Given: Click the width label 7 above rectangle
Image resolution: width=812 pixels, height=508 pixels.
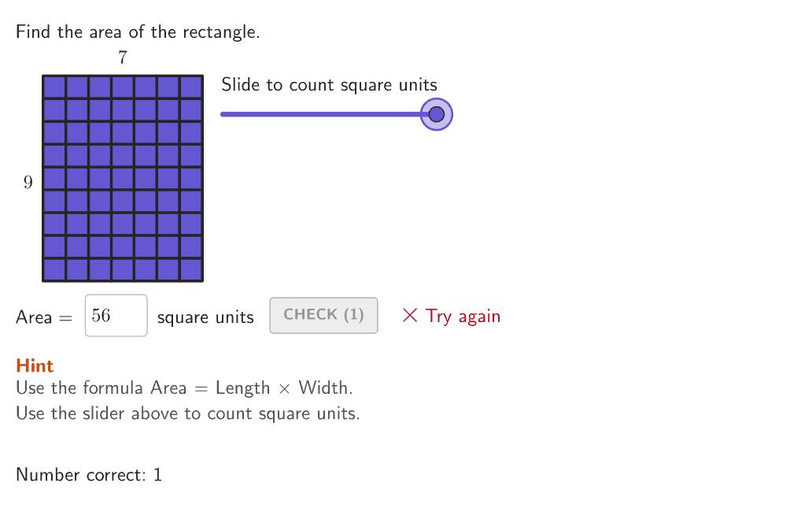Looking at the screenshot, I should pos(122,57).
